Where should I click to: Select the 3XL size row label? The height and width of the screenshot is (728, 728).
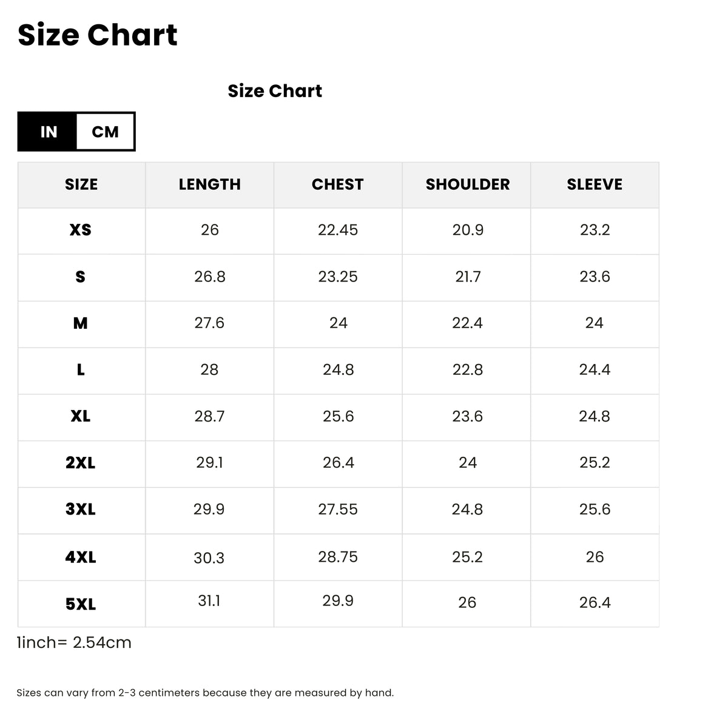tap(81, 509)
